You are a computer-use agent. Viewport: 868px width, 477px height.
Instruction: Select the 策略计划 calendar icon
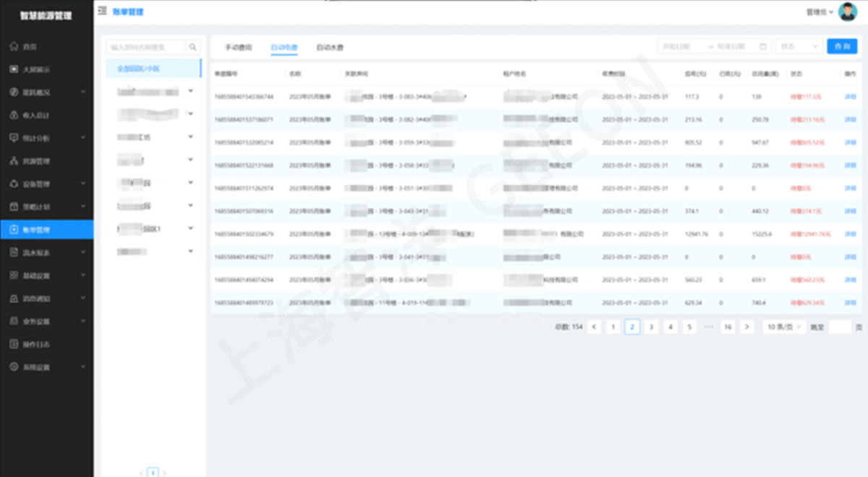[x=14, y=207]
